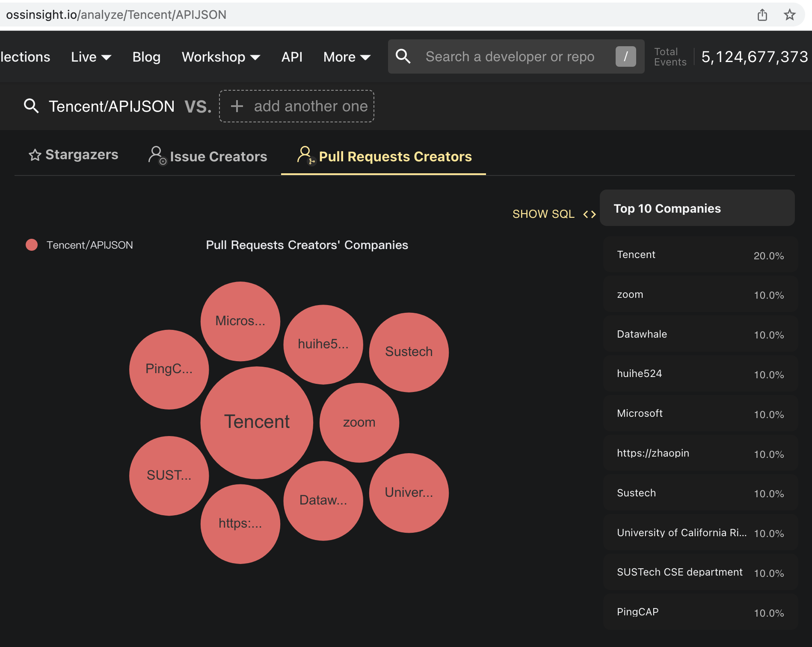This screenshot has height=647, width=812.
Task: Click the PingCAP company row
Action: click(700, 612)
